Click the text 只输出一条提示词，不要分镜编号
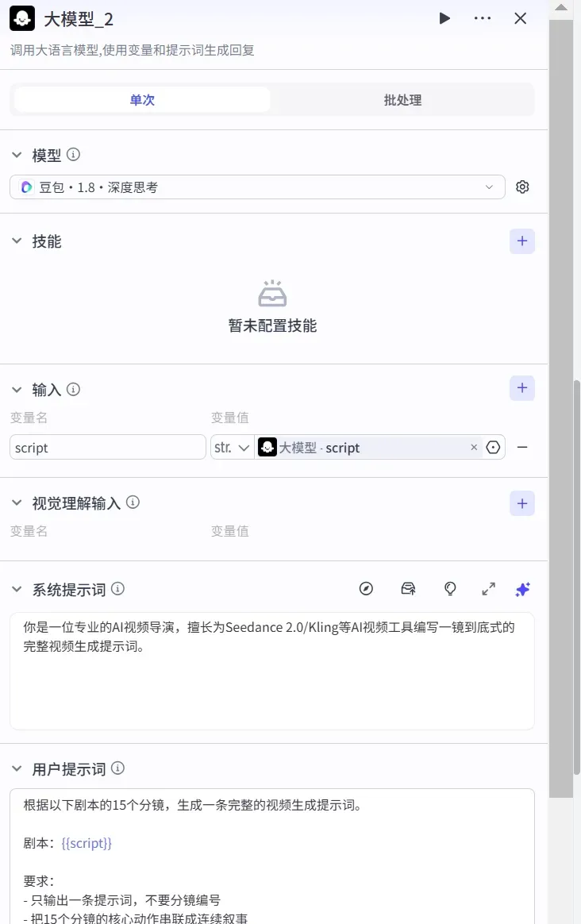Image resolution: width=581 pixels, height=924 pixels. point(125,900)
